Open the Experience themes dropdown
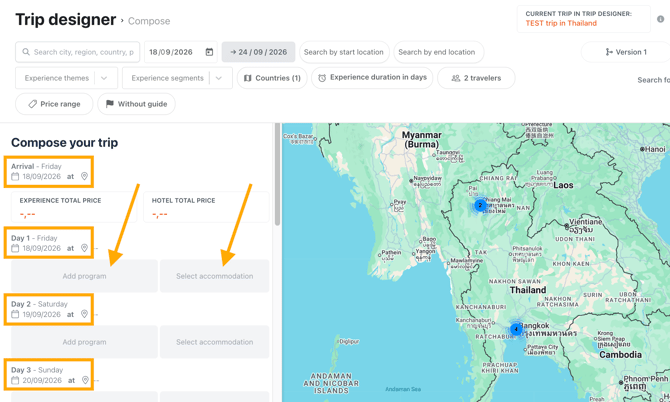 [66, 78]
